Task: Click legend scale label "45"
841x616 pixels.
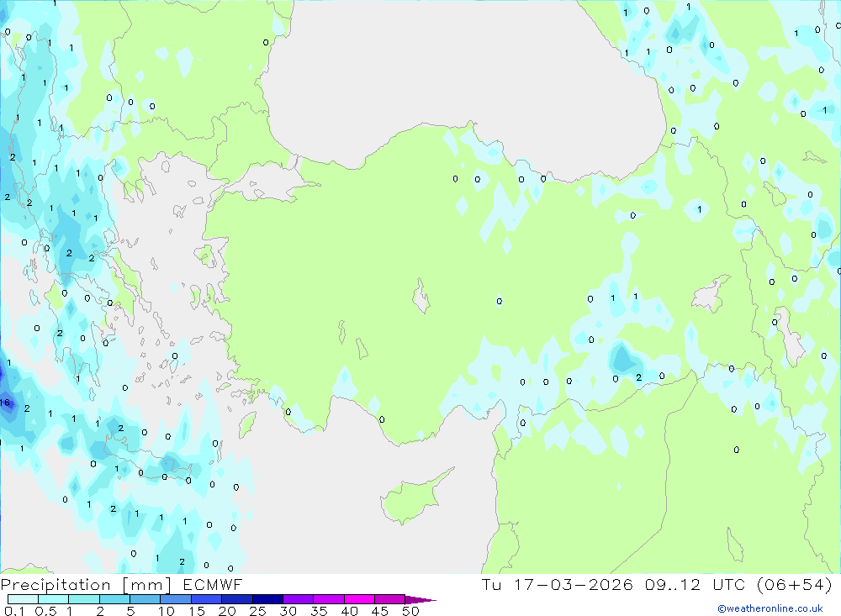Action: coord(380,611)
